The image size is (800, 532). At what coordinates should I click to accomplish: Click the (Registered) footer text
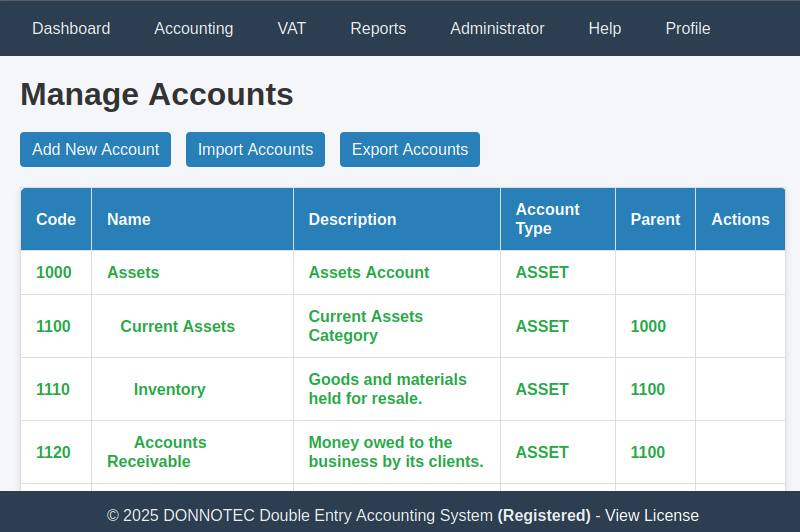coord(544,515)
